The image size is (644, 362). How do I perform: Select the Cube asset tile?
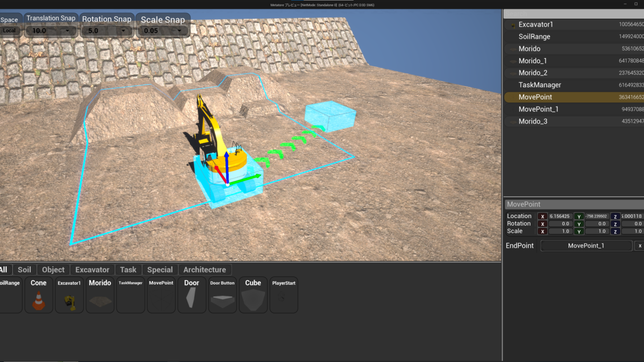coord(253,295)
